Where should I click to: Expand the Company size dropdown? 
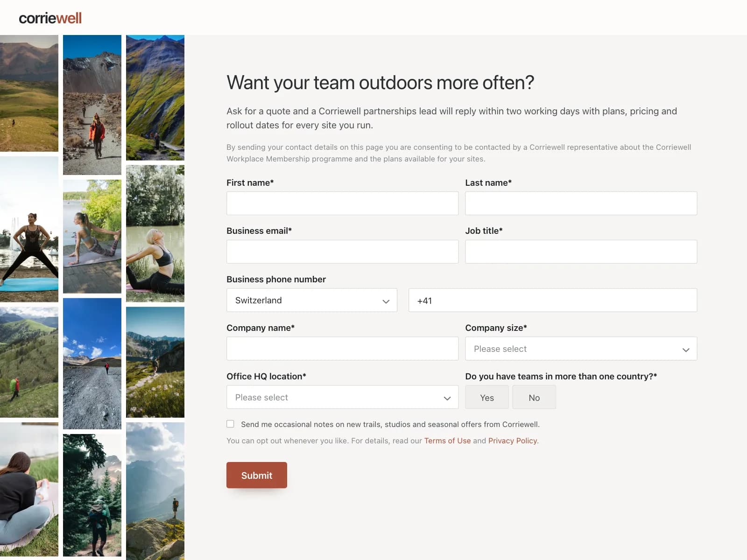pyautogui.click(x=581, y=349)
